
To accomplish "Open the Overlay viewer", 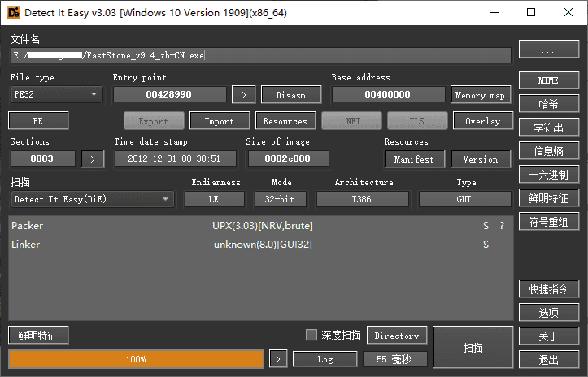I will tap(482, 121).
